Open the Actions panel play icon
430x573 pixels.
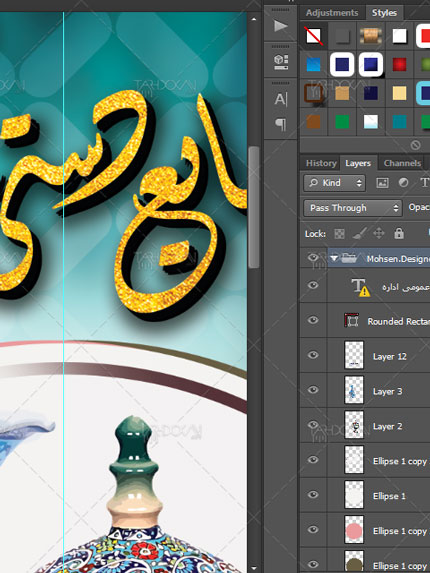281,26
